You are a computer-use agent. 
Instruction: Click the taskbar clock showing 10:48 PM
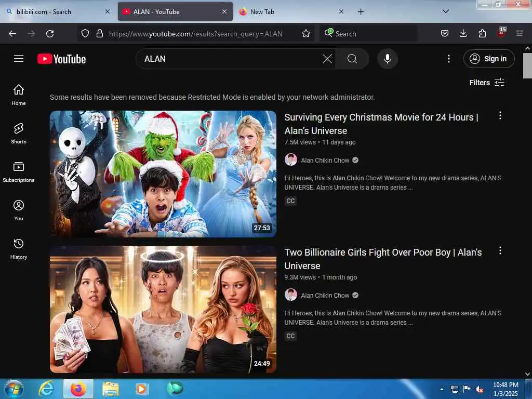(506, 389)
